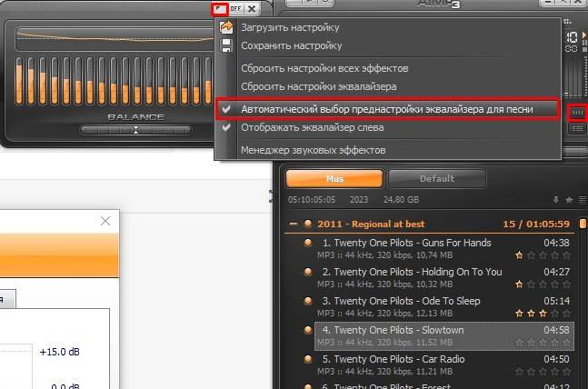This screenshot has height=389, width=588.
Task: Switch to the Mus playlist tab
Action: click(334, 178)
